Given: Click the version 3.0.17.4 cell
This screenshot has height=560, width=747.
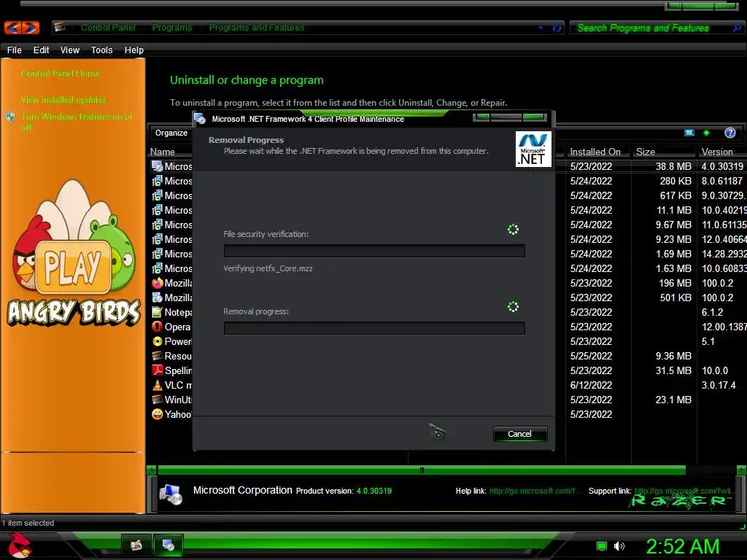Looking at the screenshot, I should 719,385.
